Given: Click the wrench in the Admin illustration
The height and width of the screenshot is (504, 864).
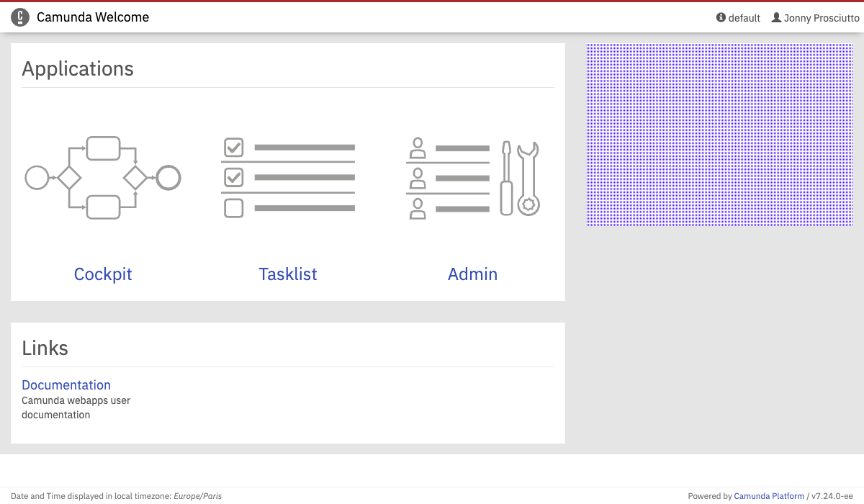Looking at the screenshot, I should click(x=528, y=179).
